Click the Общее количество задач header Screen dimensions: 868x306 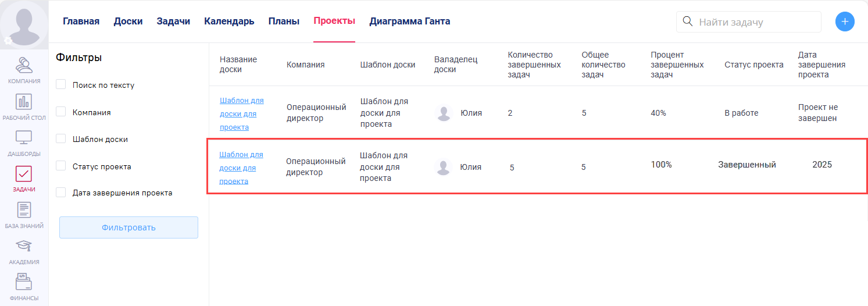pyautogui.click(x=603, y=65)
